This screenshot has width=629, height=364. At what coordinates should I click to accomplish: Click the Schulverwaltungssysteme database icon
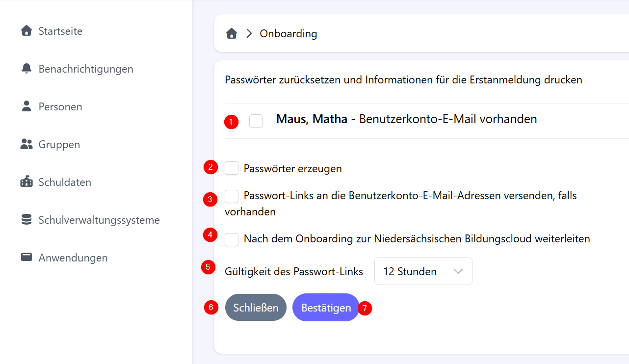(26, 220)
